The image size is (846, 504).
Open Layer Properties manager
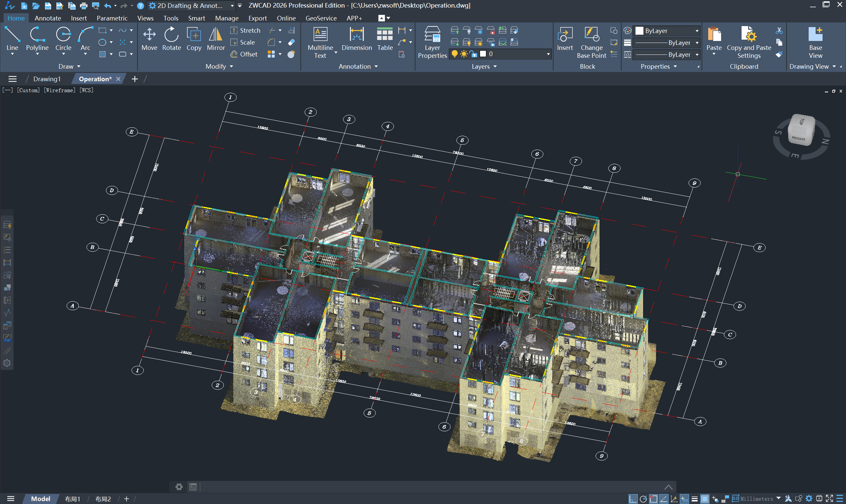click(432, 43)
